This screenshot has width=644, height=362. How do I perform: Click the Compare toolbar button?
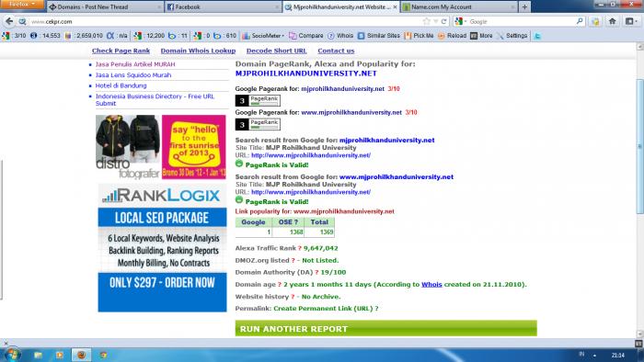(x=306, y=36)
